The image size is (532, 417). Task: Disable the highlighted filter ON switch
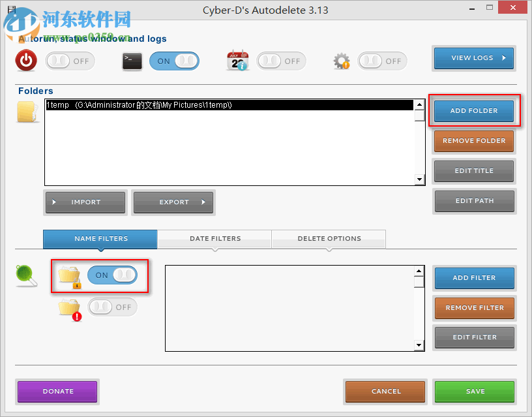click(x=112, y=275)
